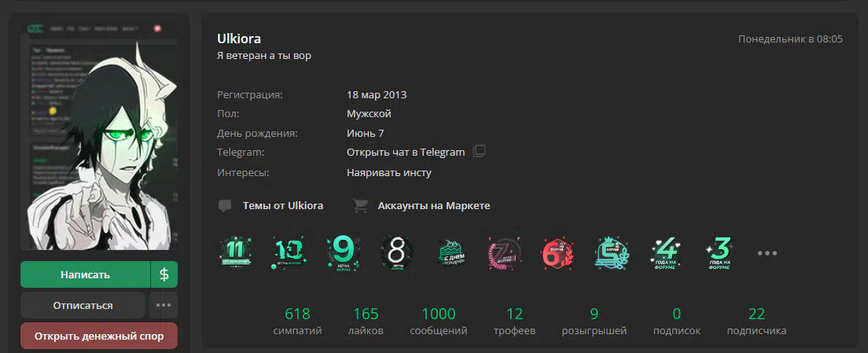
Task: Open the 22 подписчика counter
Action: tap(756, 322)
